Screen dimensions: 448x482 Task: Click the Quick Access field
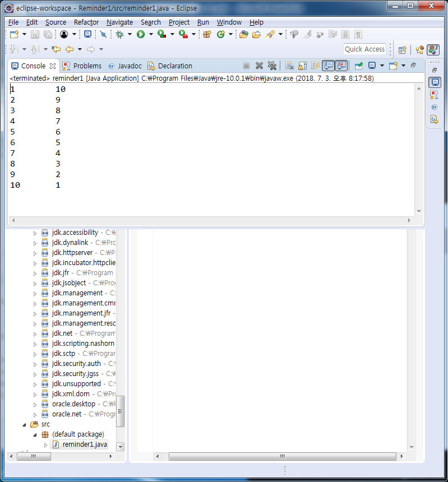(x=364, y=49)
